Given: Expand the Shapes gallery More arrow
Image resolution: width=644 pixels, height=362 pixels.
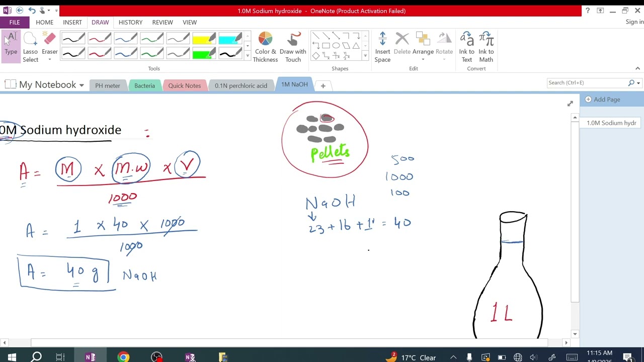Looking at the screenshot, I should click(365, 55).
